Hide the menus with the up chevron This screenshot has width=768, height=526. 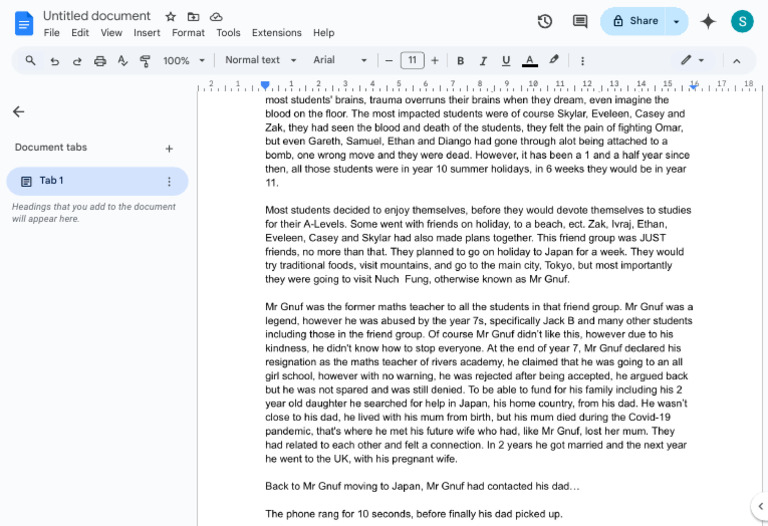click(737, 61)
